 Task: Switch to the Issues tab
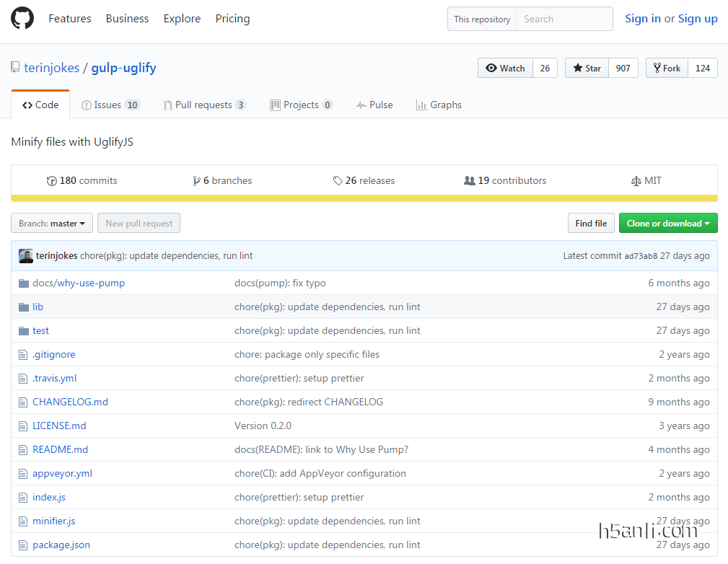pos(110,105)
